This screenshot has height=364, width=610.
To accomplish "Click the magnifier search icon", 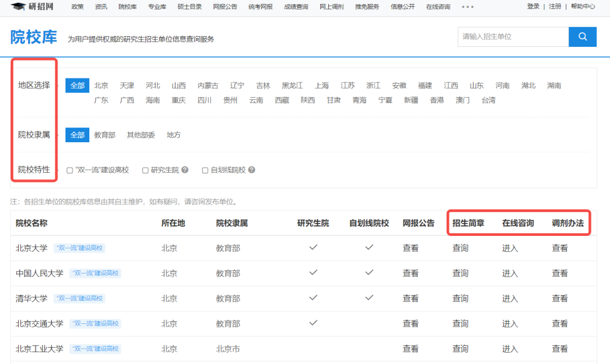I will [582, 36].
